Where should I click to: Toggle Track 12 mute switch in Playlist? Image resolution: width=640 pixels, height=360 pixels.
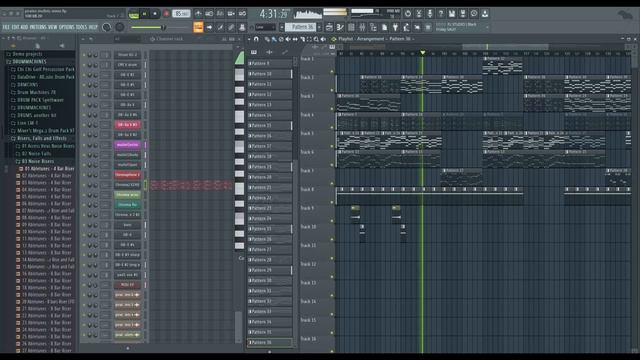click(x=332, y=276)
